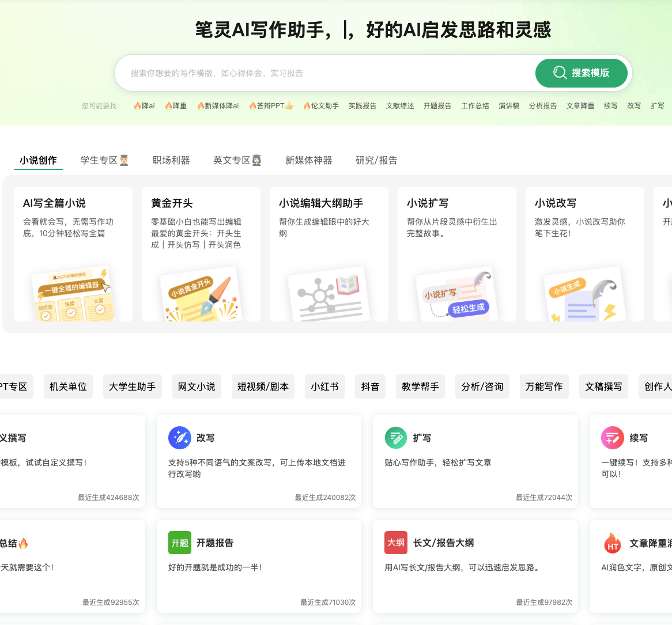Viewport: 672px width, 625px height.
Task: Select the 短视频/剧本 category chip
Action: pos(263,387)
